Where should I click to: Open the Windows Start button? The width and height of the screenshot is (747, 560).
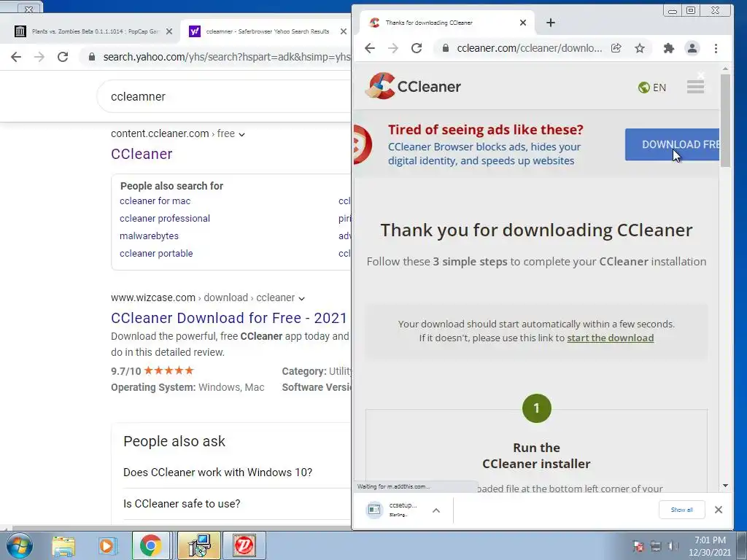tap(20, 545)
